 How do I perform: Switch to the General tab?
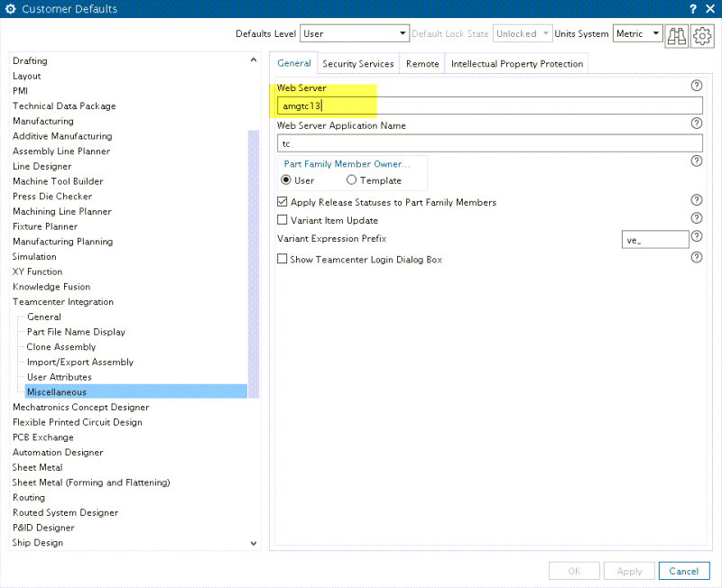[x=294, y=63]
